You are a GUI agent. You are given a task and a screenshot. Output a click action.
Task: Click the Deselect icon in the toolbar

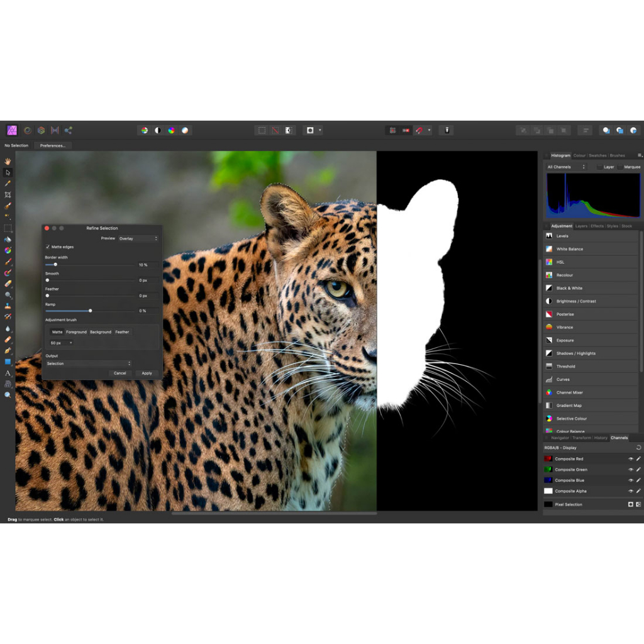click(x=275, y=130)
